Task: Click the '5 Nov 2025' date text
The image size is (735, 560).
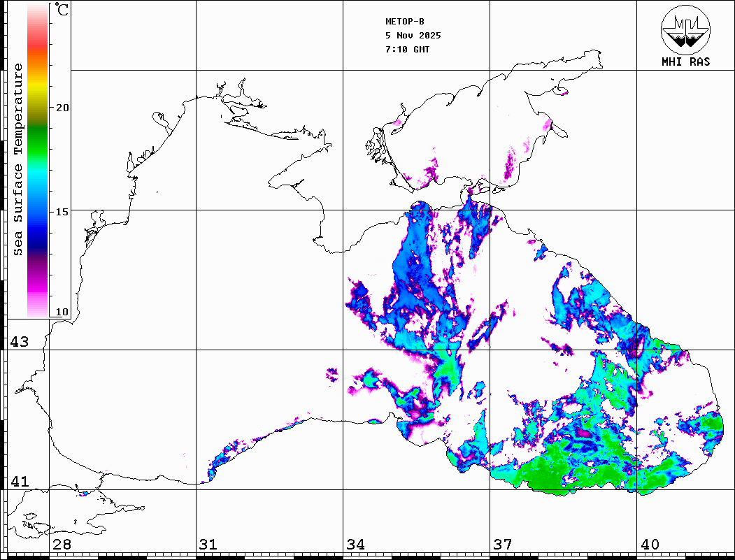Action: pyautogui.click(x=413, y=36)
